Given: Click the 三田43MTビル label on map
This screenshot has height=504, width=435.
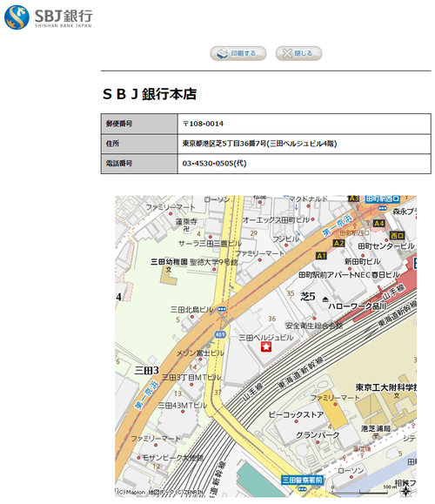Looking at the screenshot, I should coord(182,406).
